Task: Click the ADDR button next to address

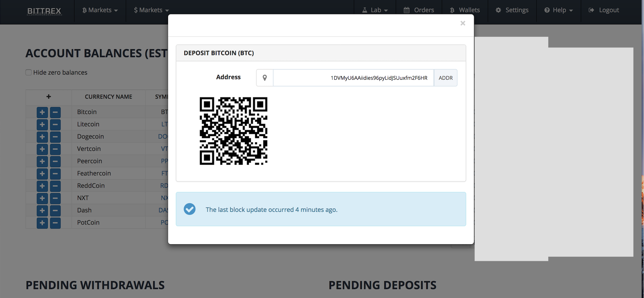Action: 445,78
